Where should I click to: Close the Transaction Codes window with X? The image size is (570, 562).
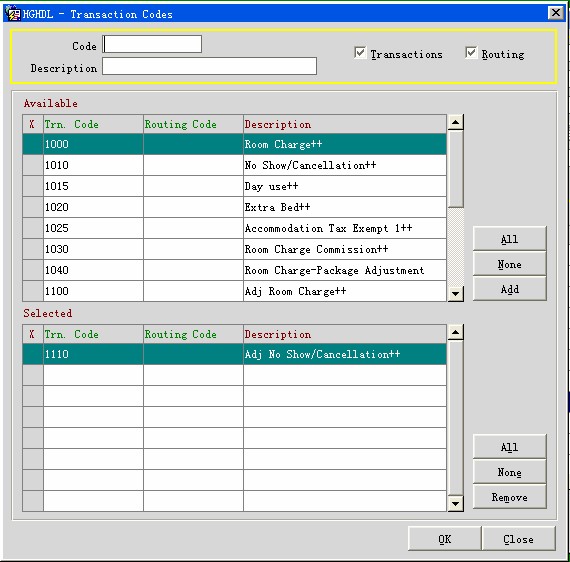tap(555, 13)
